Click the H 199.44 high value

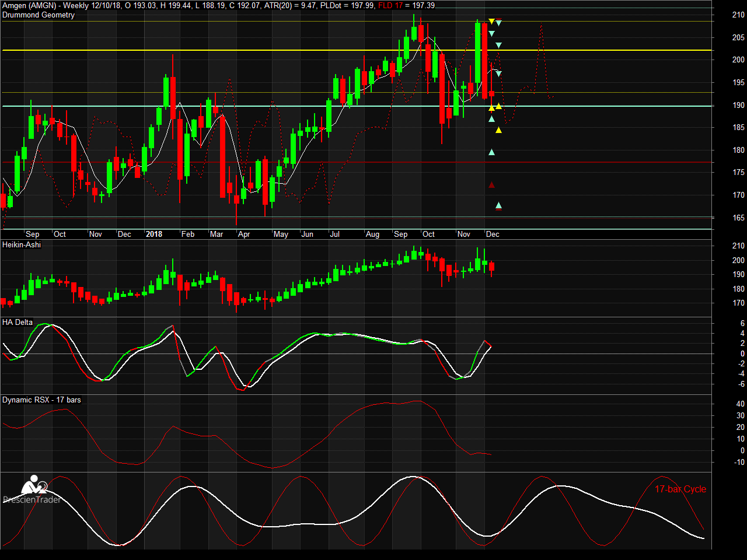[x=175, y=5]
